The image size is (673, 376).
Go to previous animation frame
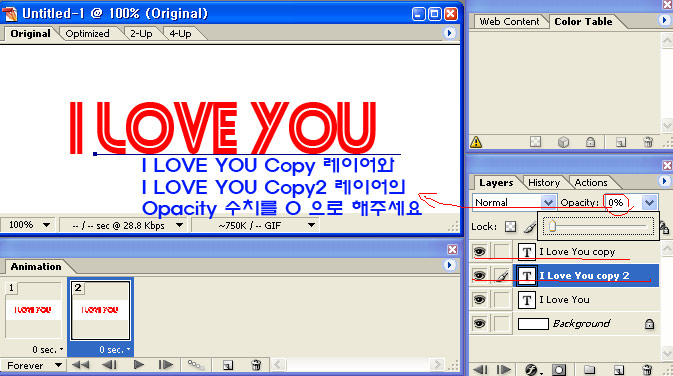tap(110, 365)
